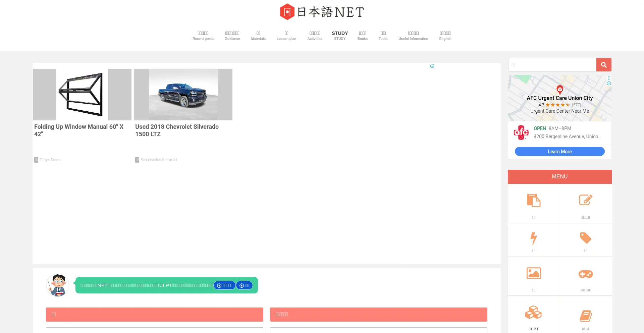Open the game controller icon in MENU

[x=585, y=274]
